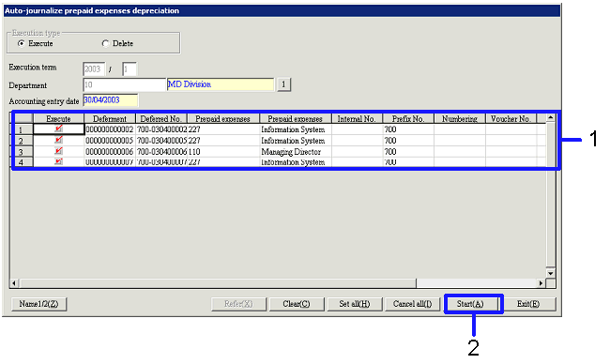Click Information System in row 2
The height and width of the screenshot is (364, 610).
[x=296, y=141]
